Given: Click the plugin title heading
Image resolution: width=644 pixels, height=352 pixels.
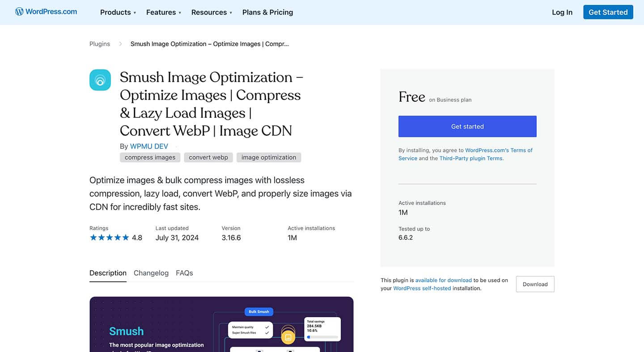Looking at the screenshot, I should click(x=212, y=104).
